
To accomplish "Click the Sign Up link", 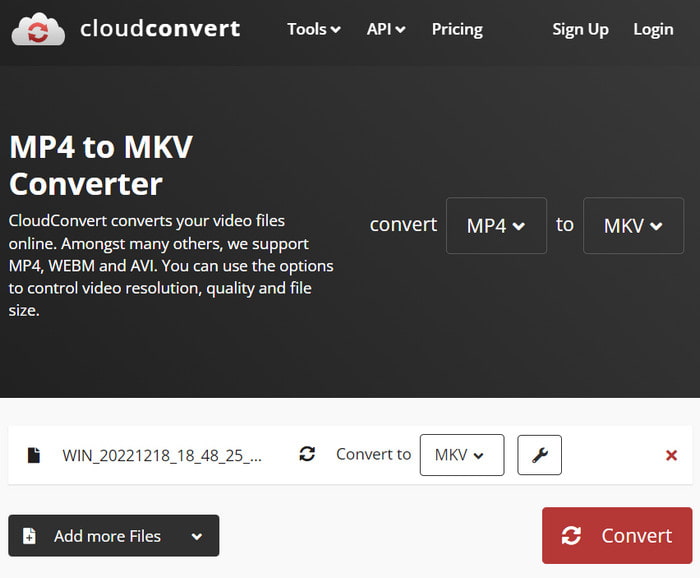I will tap(580, 29).
